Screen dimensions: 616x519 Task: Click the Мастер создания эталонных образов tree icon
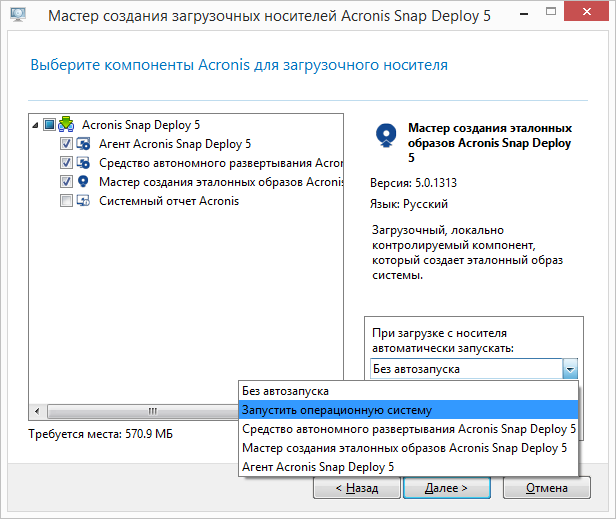[x=83, y=182]
